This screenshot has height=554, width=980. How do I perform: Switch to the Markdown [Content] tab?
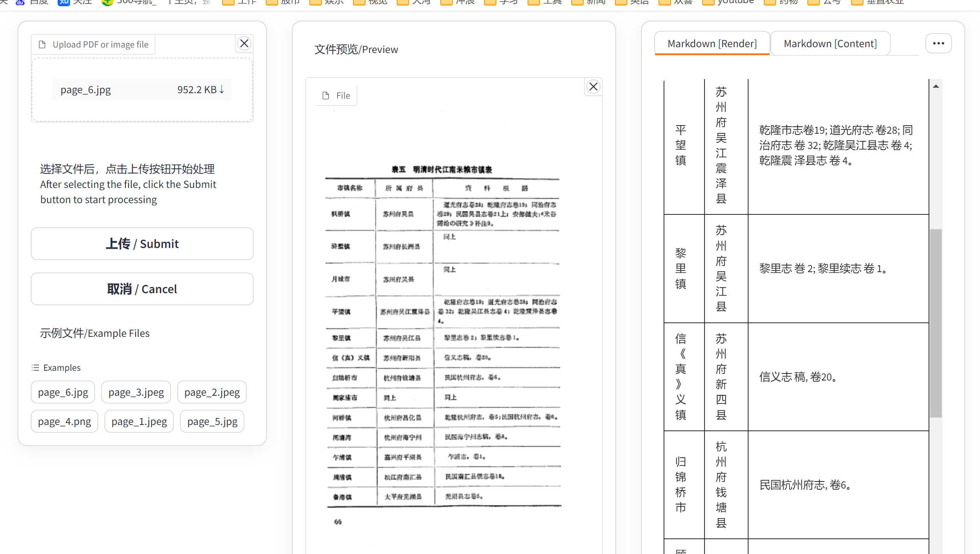[x=830, y=43]
